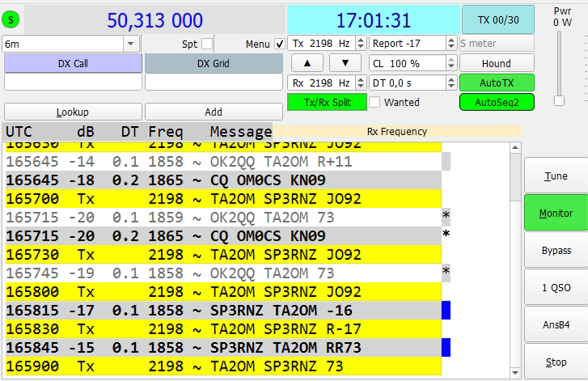Click the Rx Frequency header label
The width and height of the screenshot is (588, 381).
(x=397, y=131)
